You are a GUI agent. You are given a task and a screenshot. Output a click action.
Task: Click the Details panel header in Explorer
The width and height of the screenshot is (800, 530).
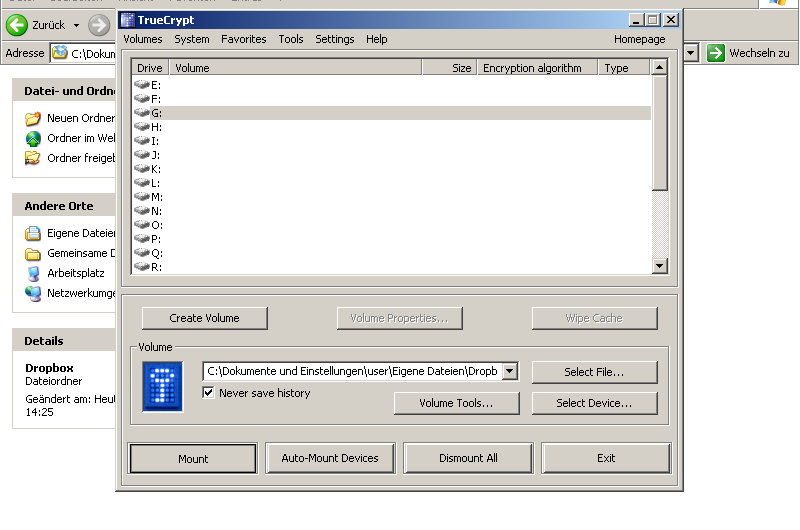64,341
